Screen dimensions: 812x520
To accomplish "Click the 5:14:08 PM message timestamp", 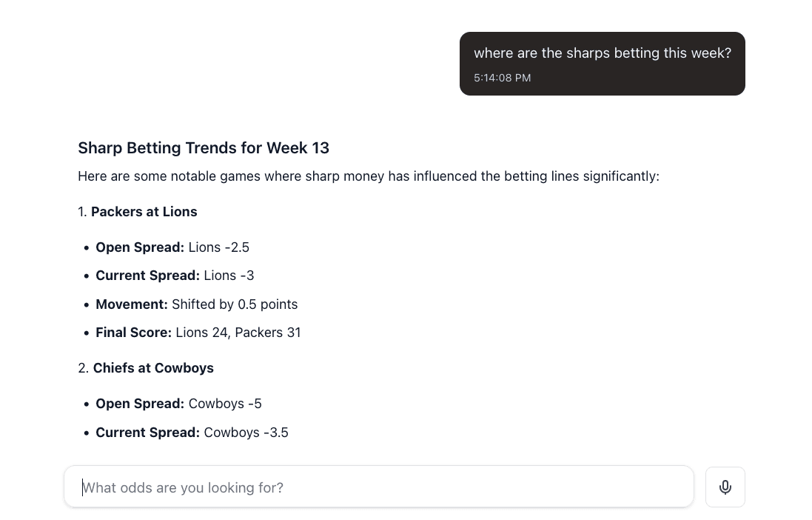I will (502, 78).
